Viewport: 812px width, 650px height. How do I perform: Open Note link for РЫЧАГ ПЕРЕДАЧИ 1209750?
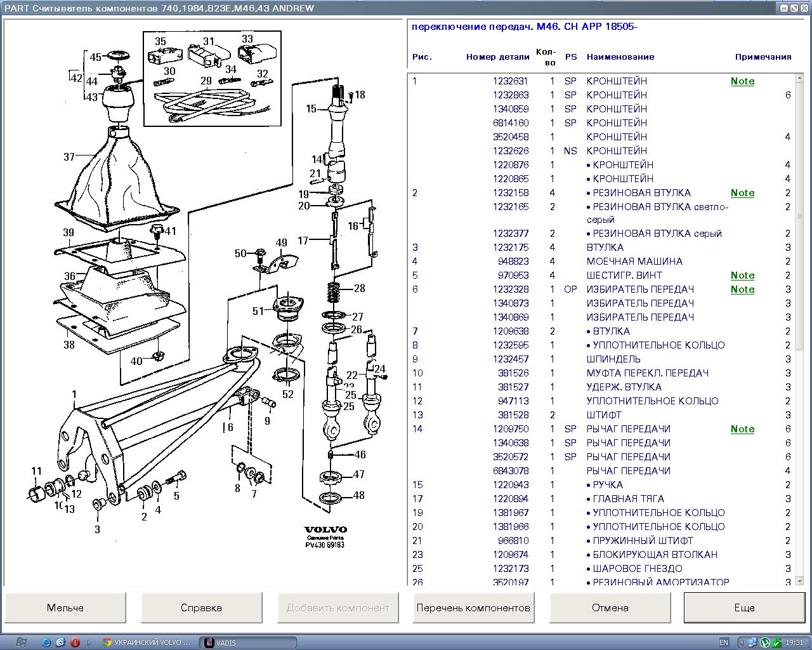[x=742, y=429]
